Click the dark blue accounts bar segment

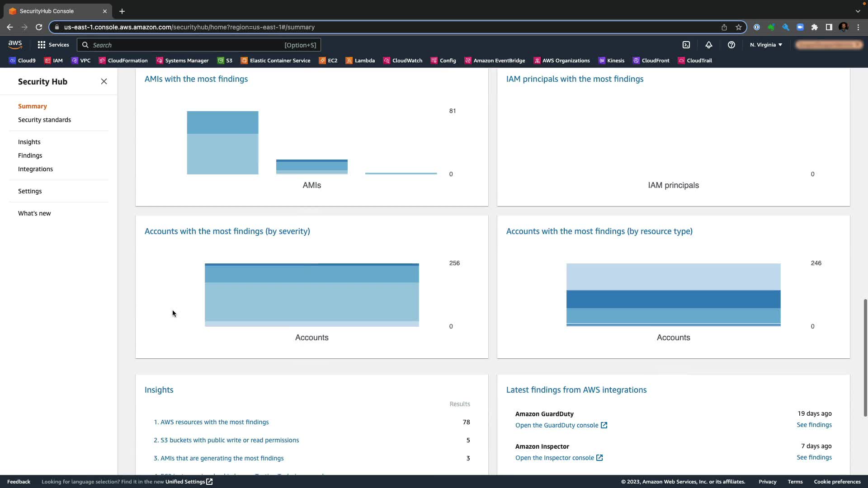click(673, 299)
